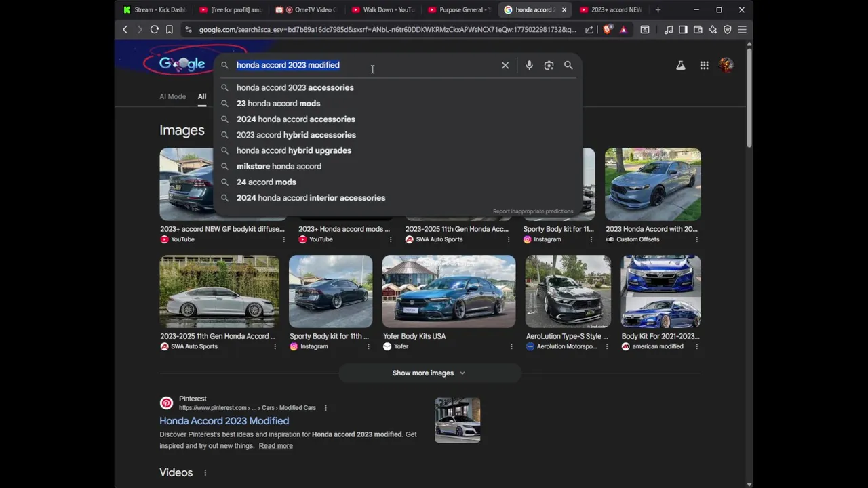This screenshot has width=868, height=488.
Task: Click the browser address bar URL
Action: (388, 30)
